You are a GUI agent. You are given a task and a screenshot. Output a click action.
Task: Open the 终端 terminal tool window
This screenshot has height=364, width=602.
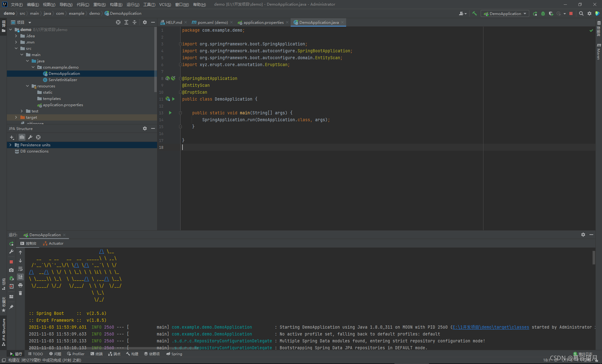point(97,354)
